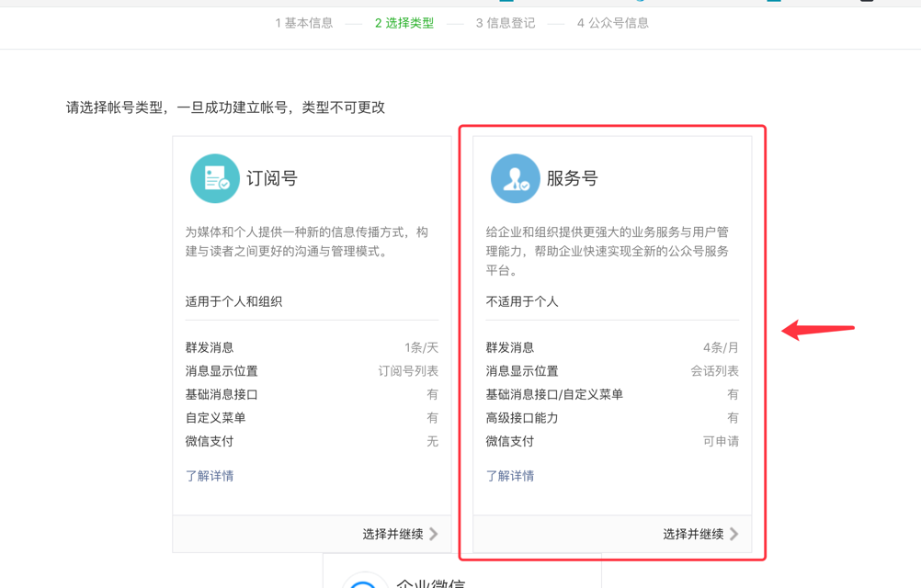Viewport: 921px width, 588px height.
Task: Click 自定义菜单 row label in 订阅号
Action: tap(216, 418)
